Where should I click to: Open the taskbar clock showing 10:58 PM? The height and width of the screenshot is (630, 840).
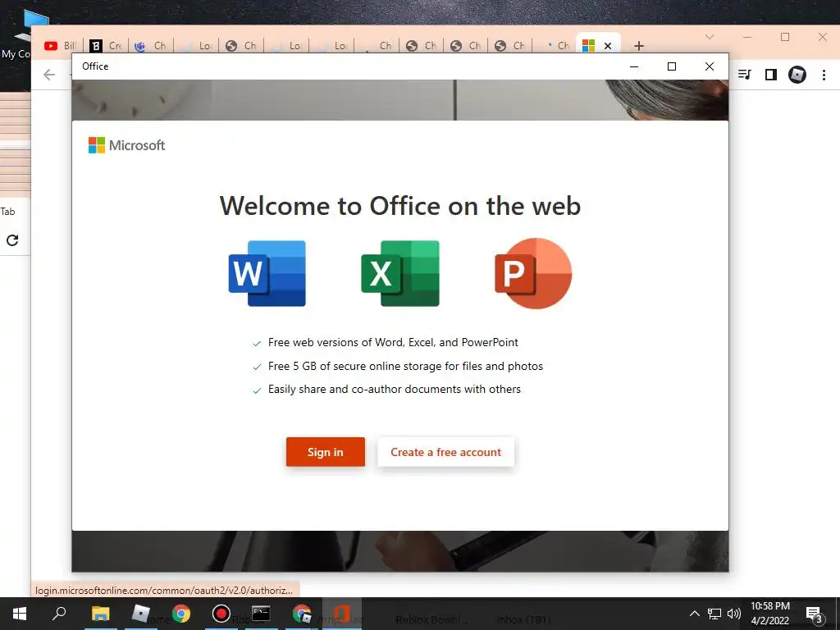[x=769, y=614]
